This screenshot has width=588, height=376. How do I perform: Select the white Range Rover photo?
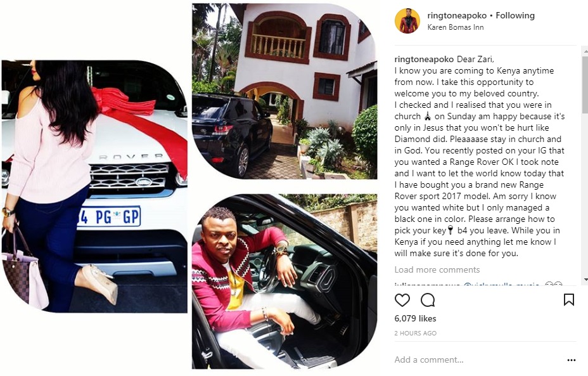[94, 186]
